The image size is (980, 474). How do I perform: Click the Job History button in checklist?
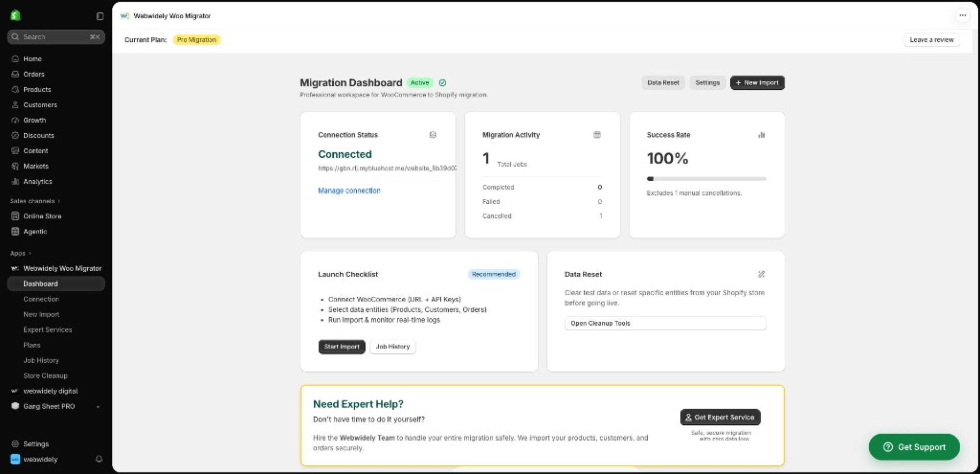pyautogui.click(x=393, y=346)
